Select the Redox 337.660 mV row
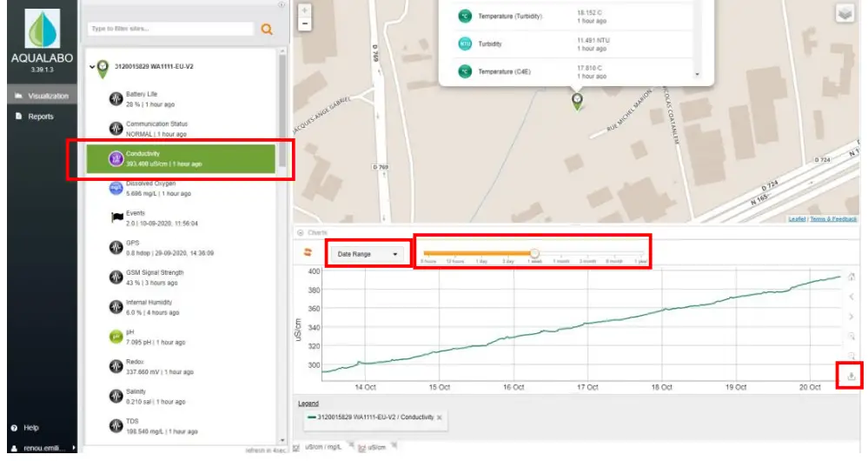The height and width of the screenshot is (461, 868). pyautogui.click(x=181, y=367)
